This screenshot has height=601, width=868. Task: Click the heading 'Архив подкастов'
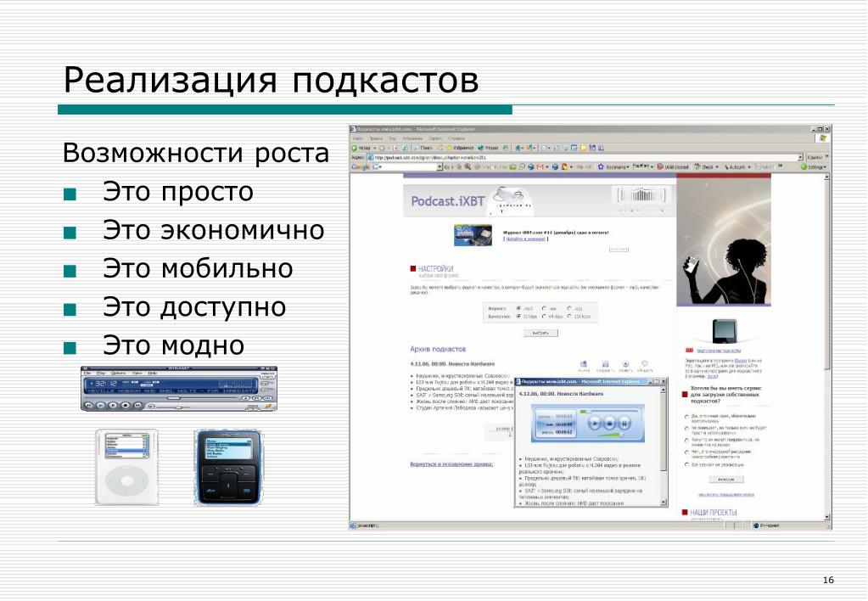(x=438, y=349)
